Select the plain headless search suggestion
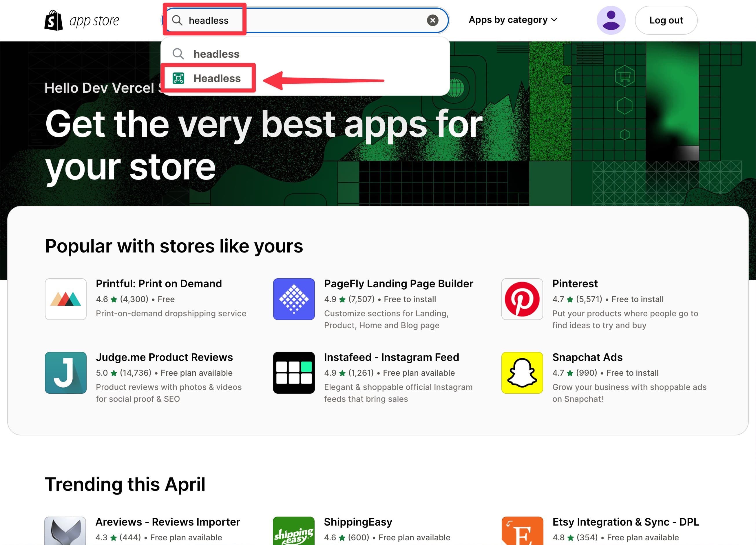Viewport: 756px width, 545px height. click(216, 54)
